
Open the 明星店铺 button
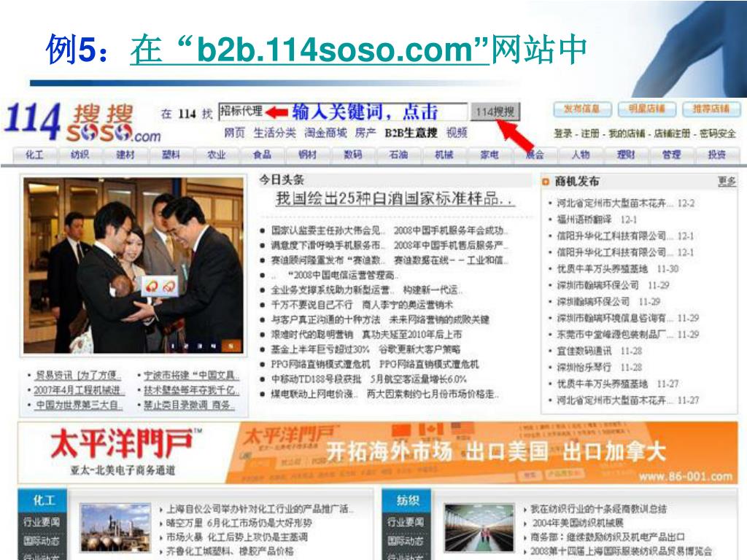pos(646,109)
